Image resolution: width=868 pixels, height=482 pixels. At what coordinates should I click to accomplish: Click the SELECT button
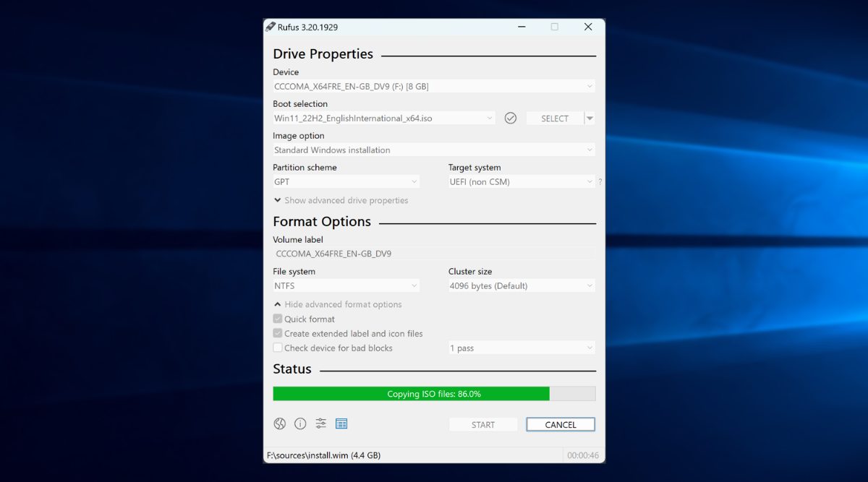pos(555,119)
